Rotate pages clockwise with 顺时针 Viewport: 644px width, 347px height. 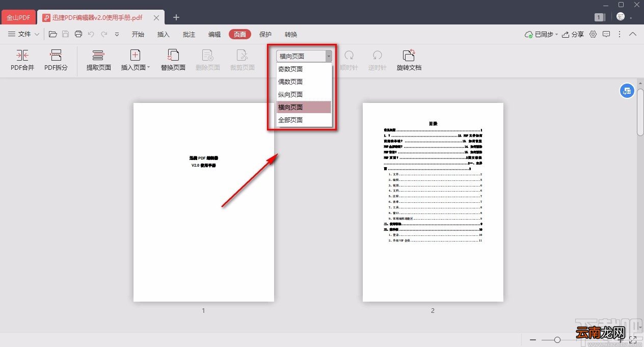(x=349, y=60)
